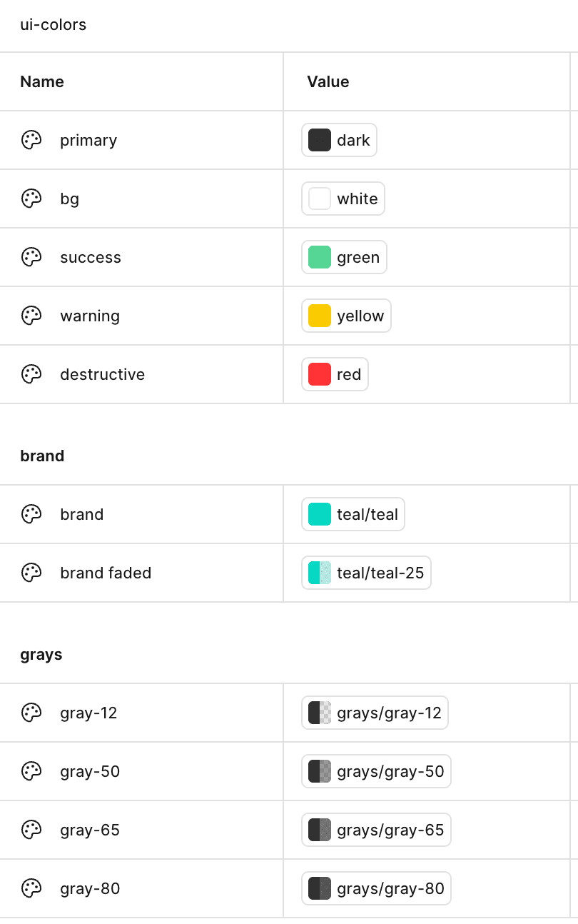578x924 pixels.
Task: Select the gray-65 variable name
Action: pos(90,830)
